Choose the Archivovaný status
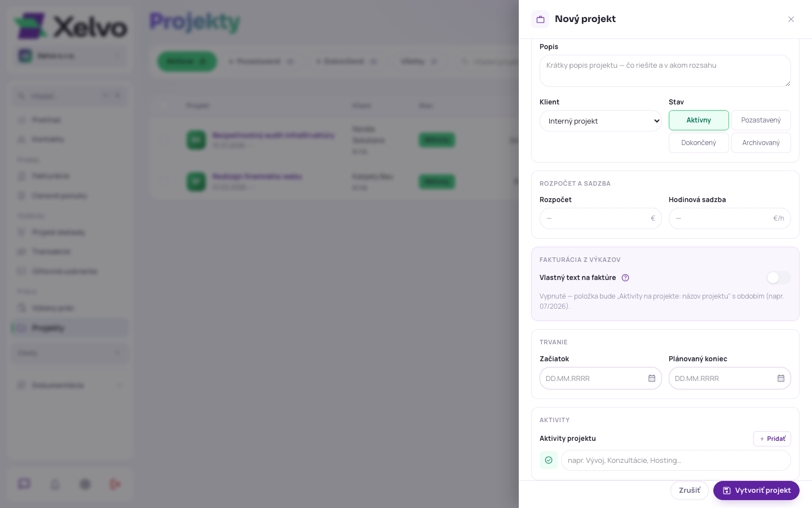The height and width of the screenshot is (508, 812). coord(761,143)
